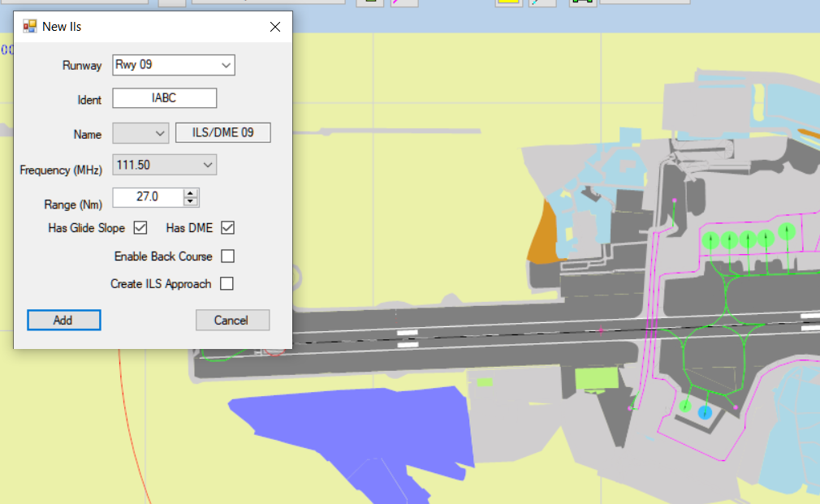
Task: Expand the empty Name prefix dropdown
Action: 140,133
